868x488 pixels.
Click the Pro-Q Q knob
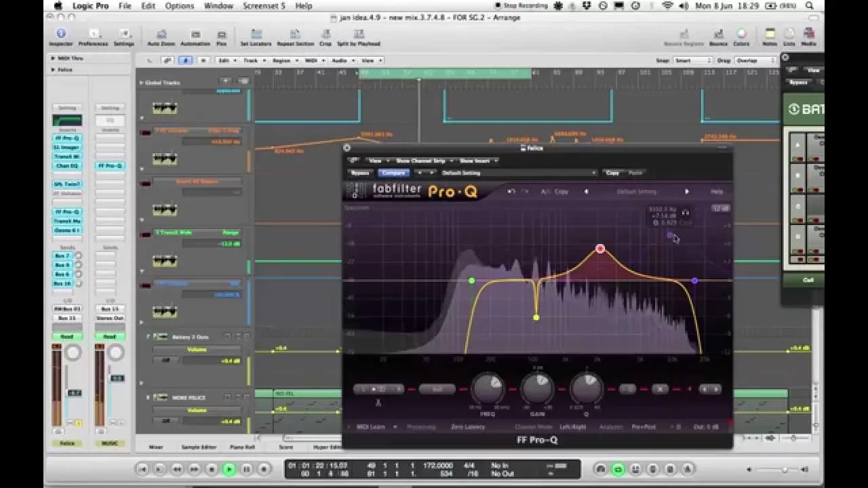coord(587,388)
